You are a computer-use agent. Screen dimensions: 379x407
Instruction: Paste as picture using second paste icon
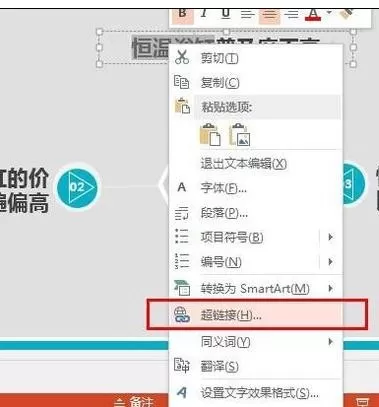(x=239, y=135)
